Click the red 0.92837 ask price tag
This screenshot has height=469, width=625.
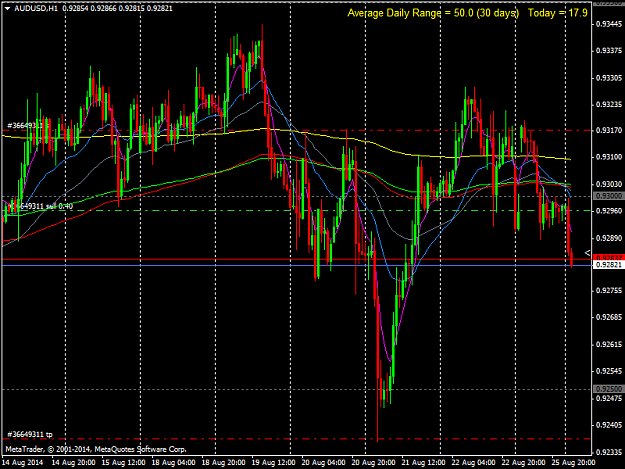point(609,257)
